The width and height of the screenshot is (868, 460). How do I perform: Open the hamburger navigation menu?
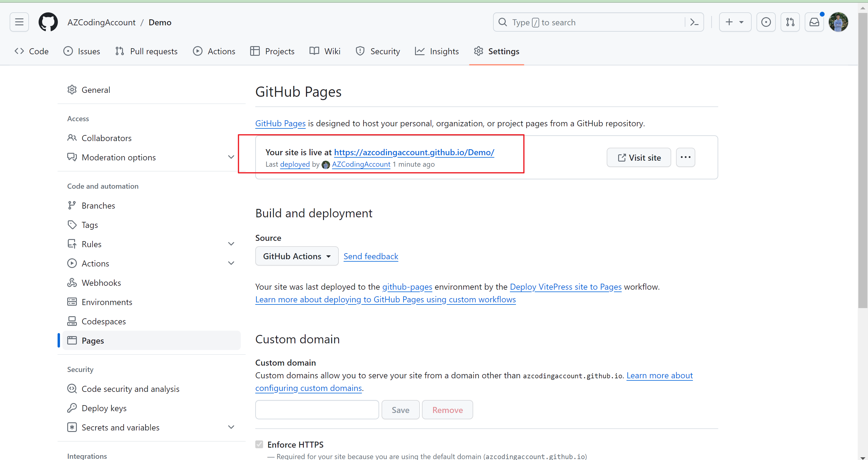tap(19, 22)
